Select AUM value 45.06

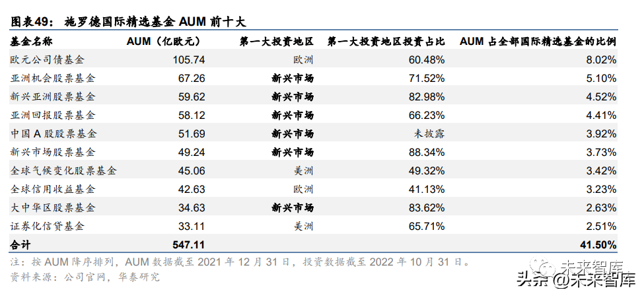tap(192, 171)
